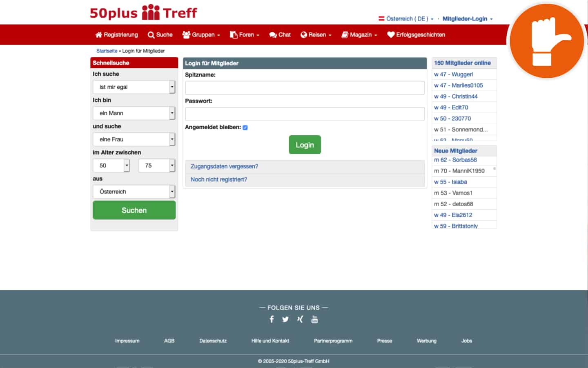Open Hilfe und Kontakt footer link

pyautogui.click(x=270, y=341)
